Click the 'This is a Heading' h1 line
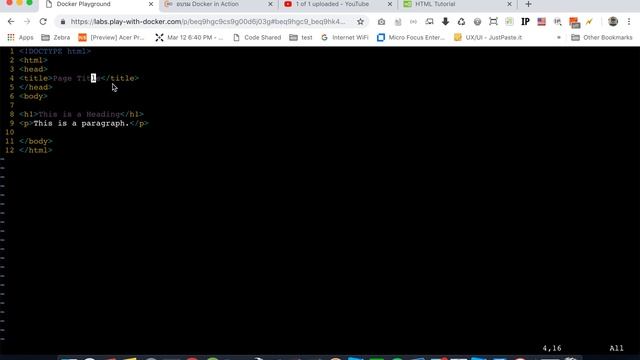640x360 pixels. coord(81,114)
